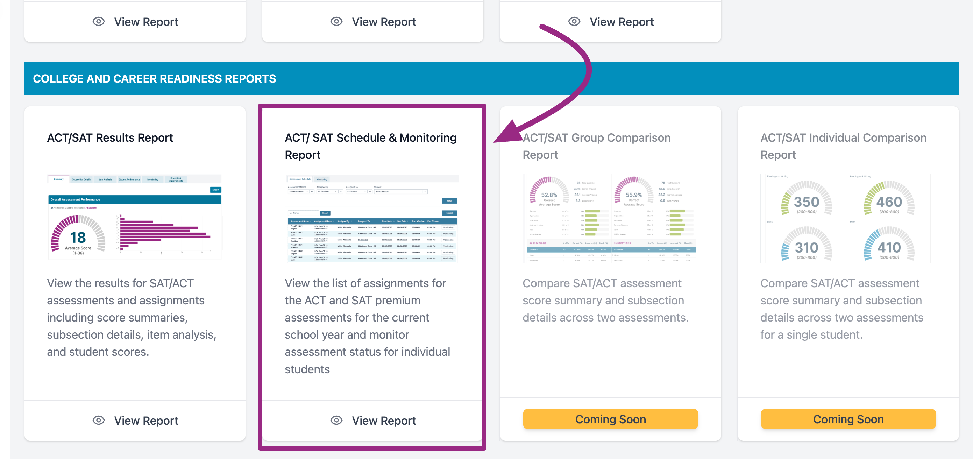
Task: Click the eye icon in the top-middle card footer
Action: point(336,21)
